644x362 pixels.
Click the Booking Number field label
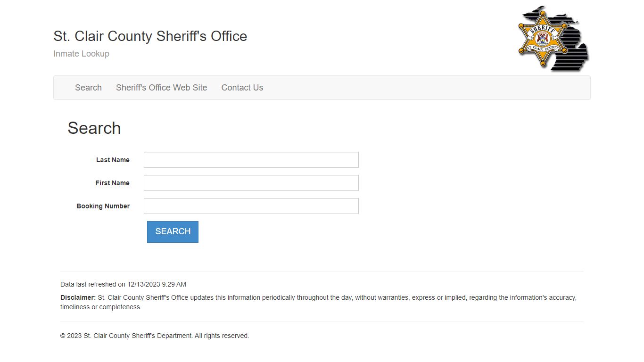103,206
